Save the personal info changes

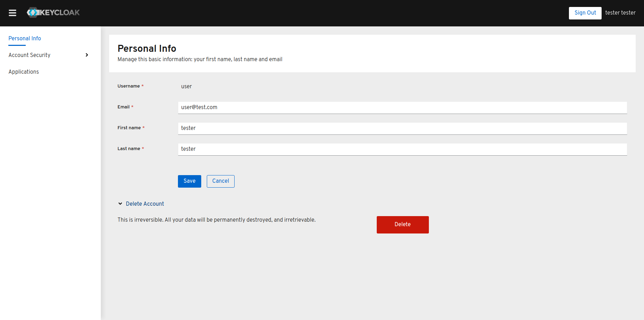tap(189, 181)
